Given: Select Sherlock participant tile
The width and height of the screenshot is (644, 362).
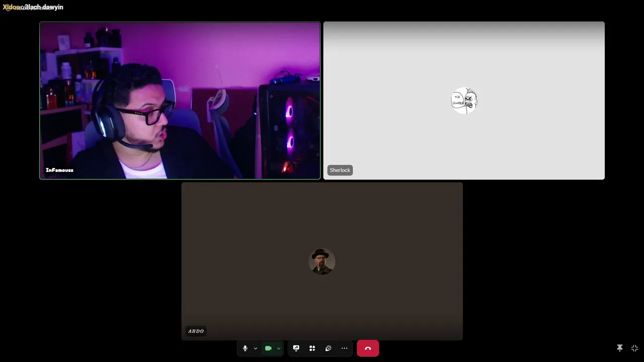Looking at the screenshot, I should pos(464,101).
